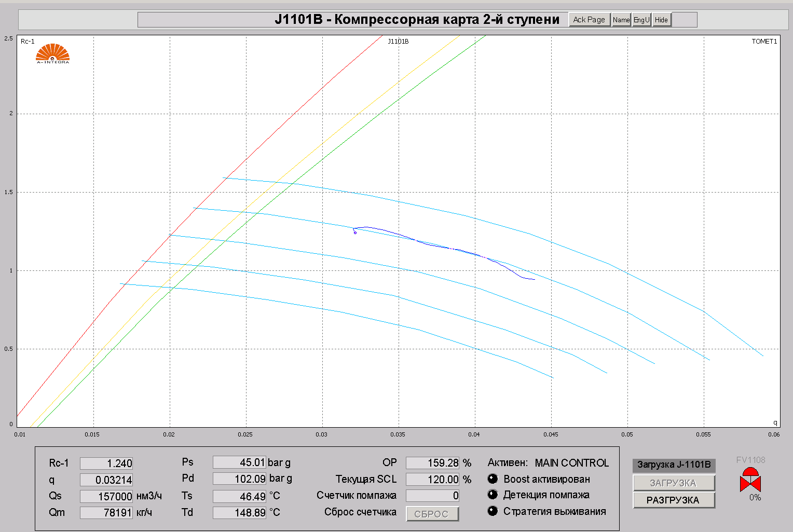Select the Ts value field 46.49
This screenshot has width=793, height=532.
tap(239, 496)
